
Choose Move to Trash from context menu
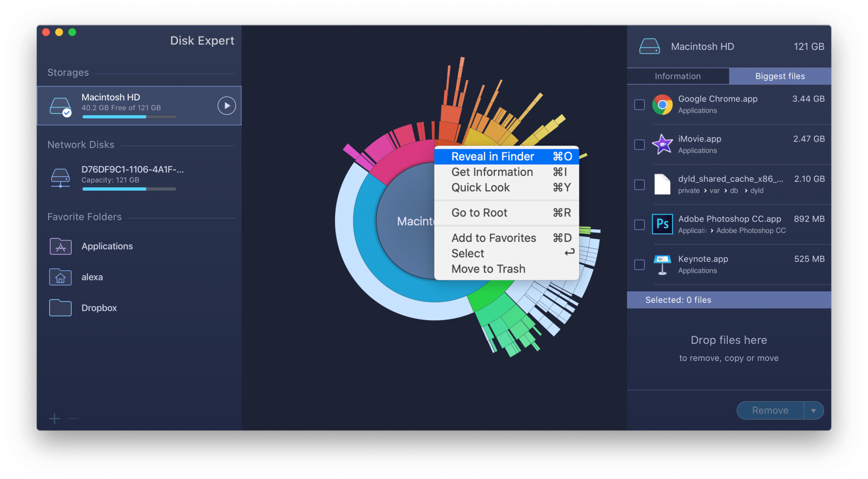click(x=506, y=269)
